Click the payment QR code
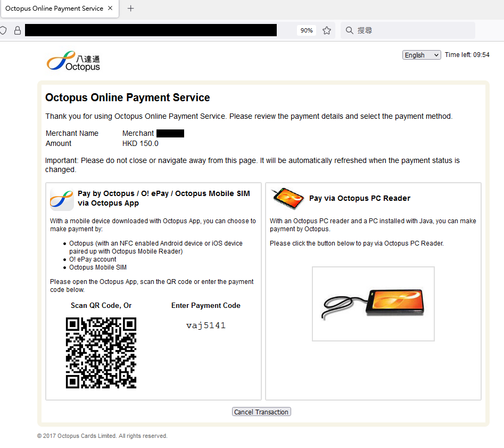This screenshot has height=448, width=504. pos(101,353)
